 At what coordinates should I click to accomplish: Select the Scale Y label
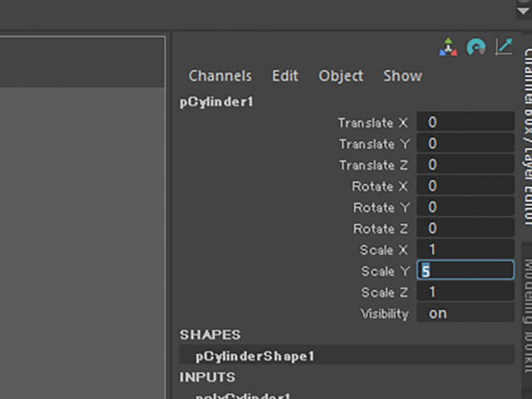click(386, 271)
